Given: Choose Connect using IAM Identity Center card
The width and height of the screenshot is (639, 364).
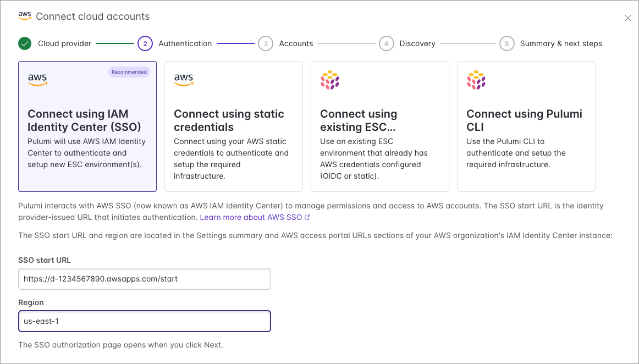Looking at the screenshot, I should click(87, 126).
